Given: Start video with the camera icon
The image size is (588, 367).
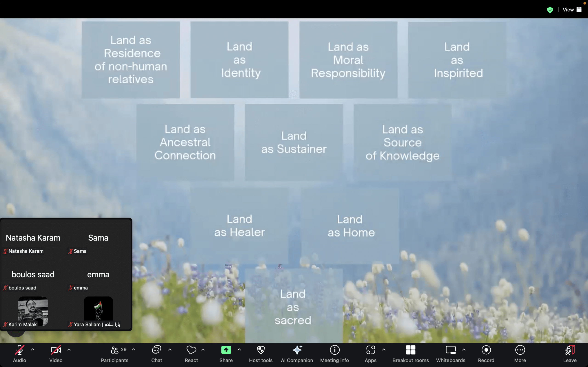Looking at the screenshot, I should pos(55,350).
